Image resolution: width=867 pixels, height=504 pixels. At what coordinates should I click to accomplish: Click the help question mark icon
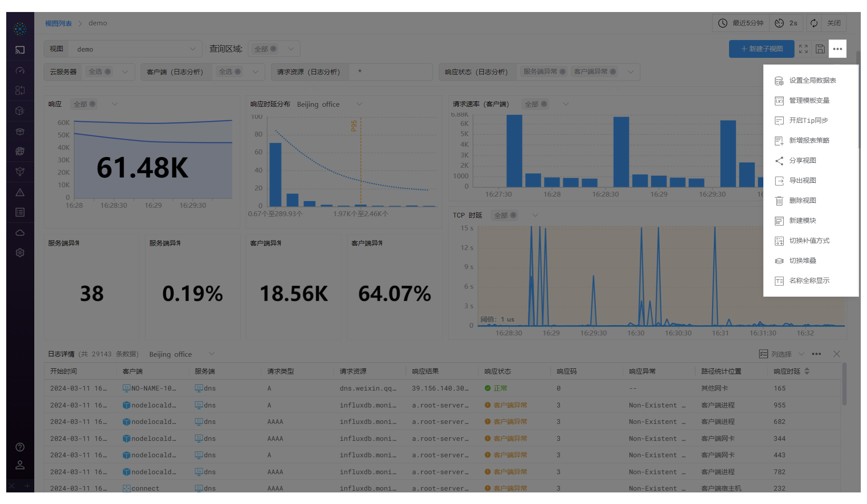point(20,447)
